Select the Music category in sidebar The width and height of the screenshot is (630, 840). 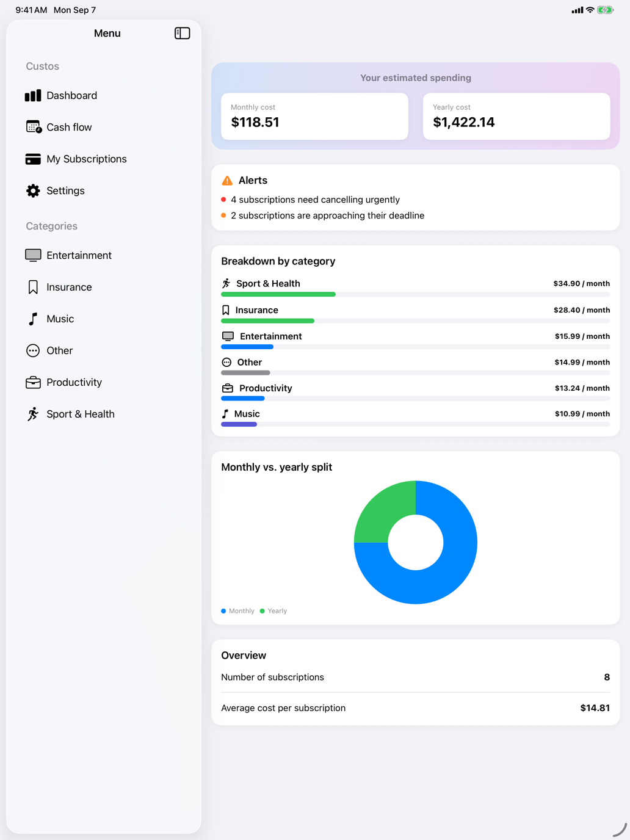tap(104, 319)
